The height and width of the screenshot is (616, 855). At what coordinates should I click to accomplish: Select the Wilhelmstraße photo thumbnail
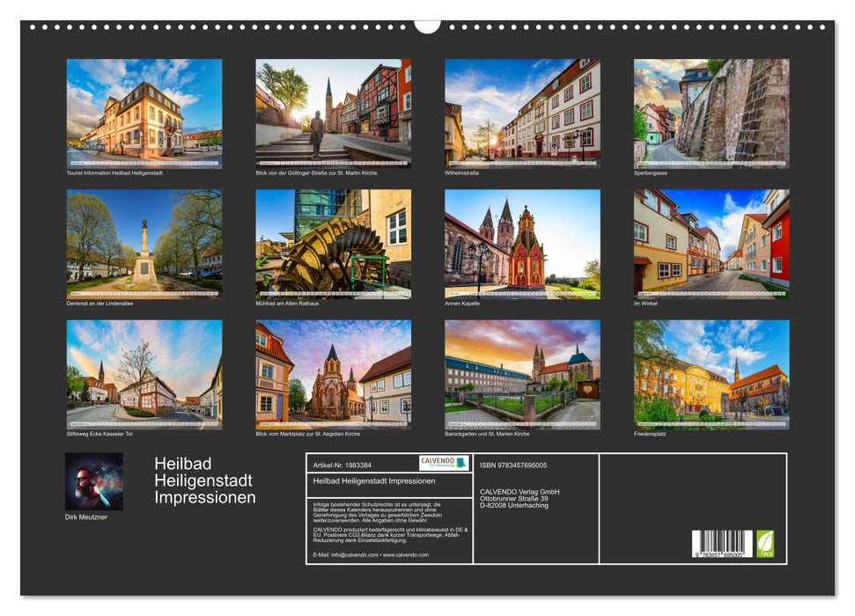click(515, 113)
